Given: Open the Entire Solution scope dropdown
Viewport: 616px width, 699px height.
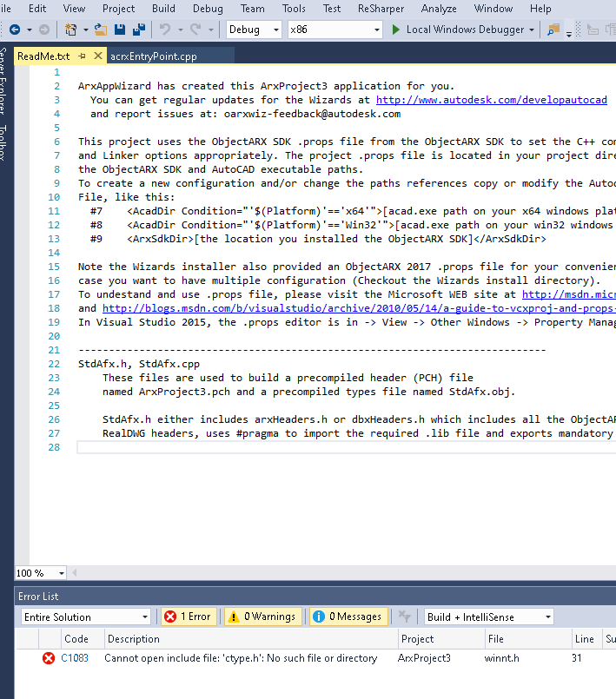Looking at the screenshot, I should pos(86,617).
